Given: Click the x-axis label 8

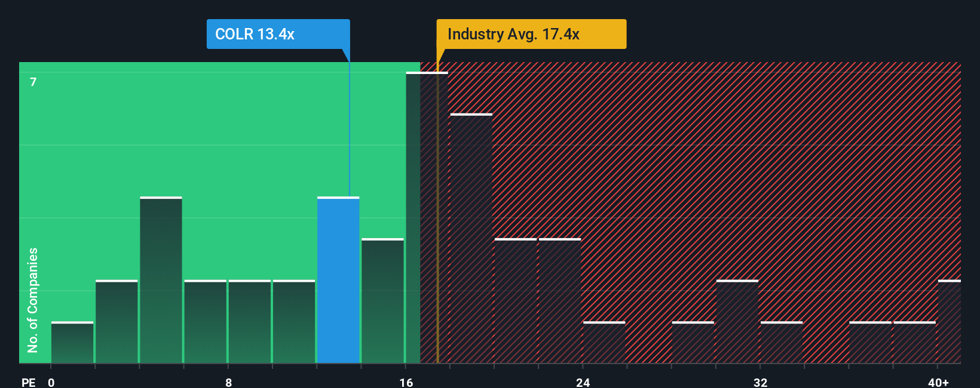Looking at the screenshot, I should 228,382.
